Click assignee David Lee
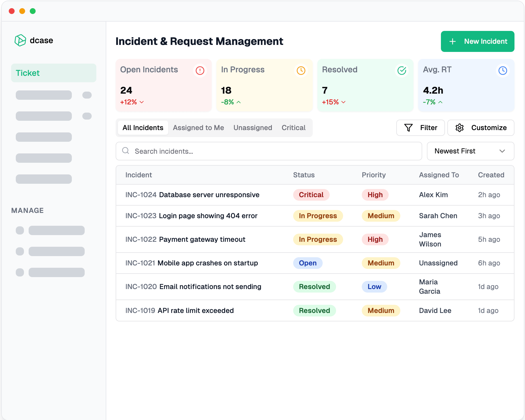The image size is (525, 420). 435,311
